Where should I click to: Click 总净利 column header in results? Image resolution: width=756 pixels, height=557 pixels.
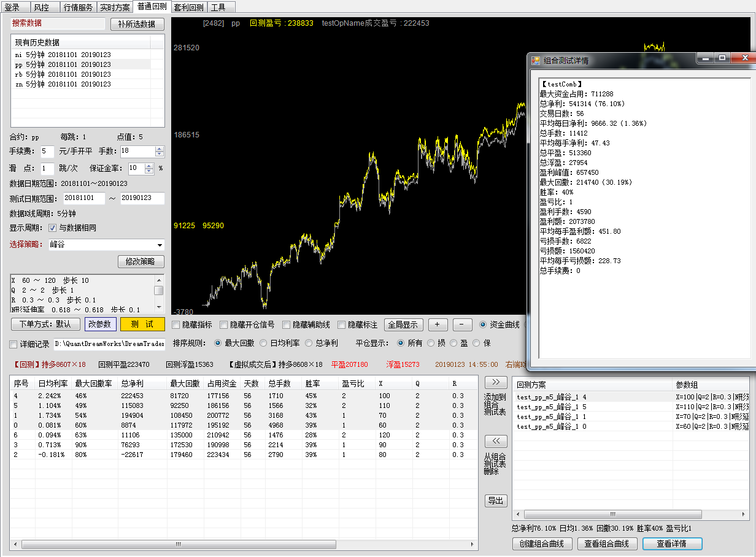pyautogui.click(x=143, y=383)
